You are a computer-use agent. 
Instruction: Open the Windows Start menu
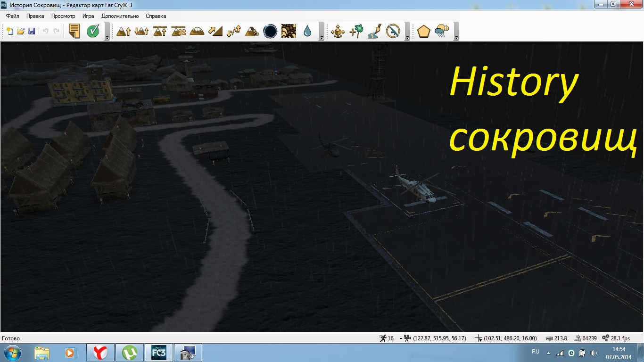pyautogui.click(x=13, y=353)
